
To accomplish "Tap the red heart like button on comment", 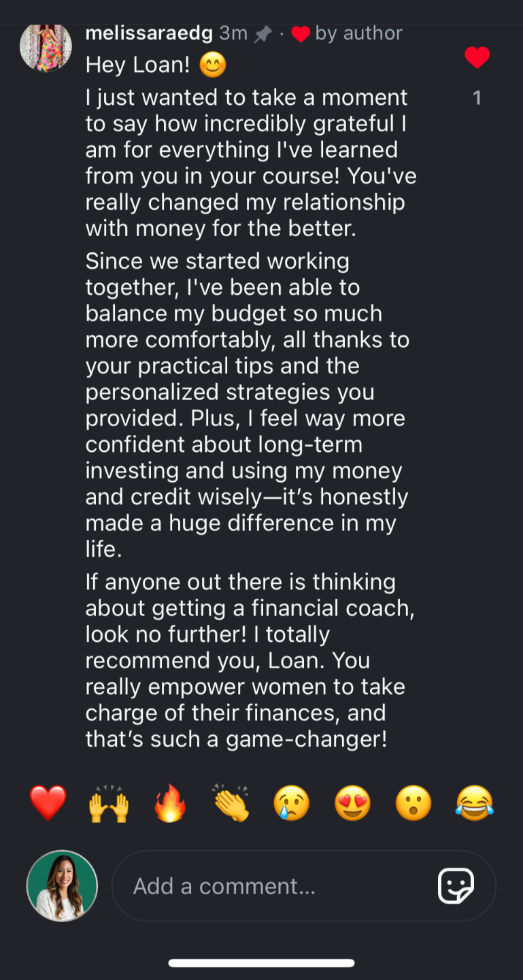I will (477, 58).
